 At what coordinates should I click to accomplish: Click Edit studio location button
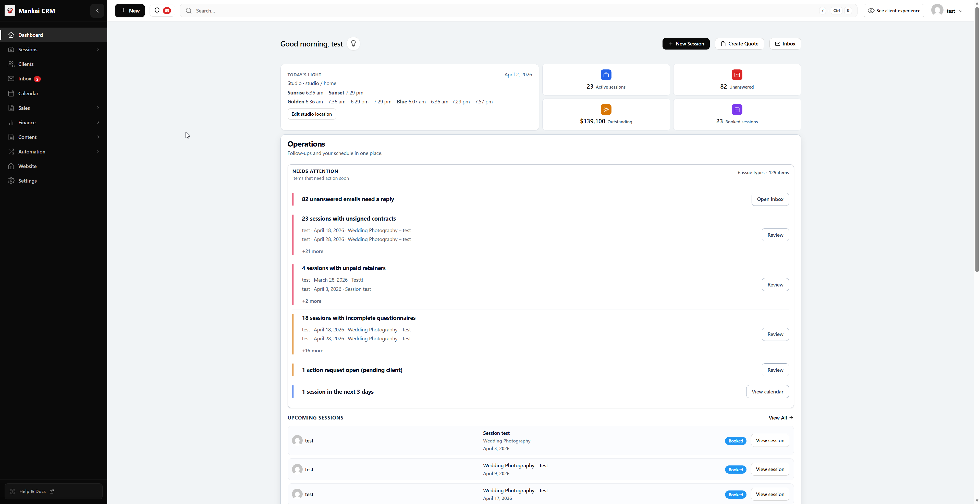click(311, 114)
